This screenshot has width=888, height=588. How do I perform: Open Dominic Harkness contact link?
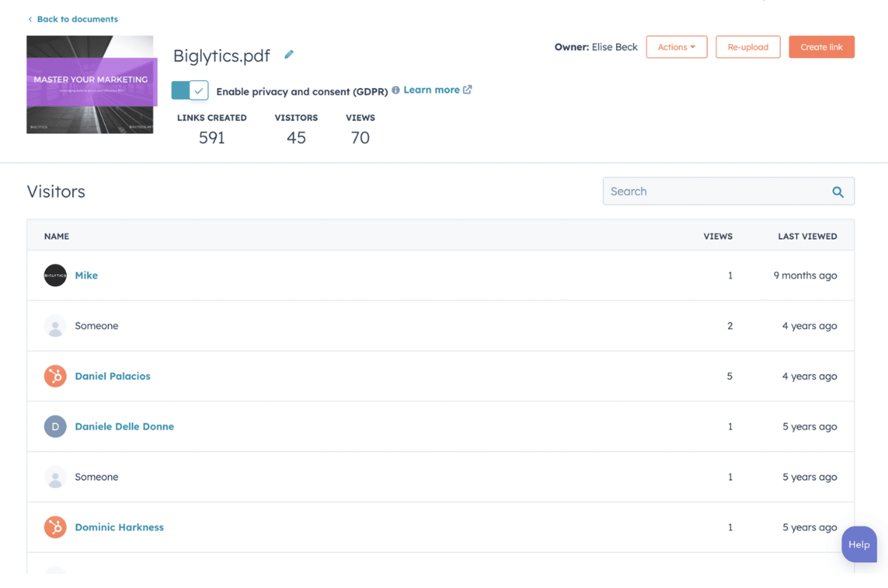119,527
